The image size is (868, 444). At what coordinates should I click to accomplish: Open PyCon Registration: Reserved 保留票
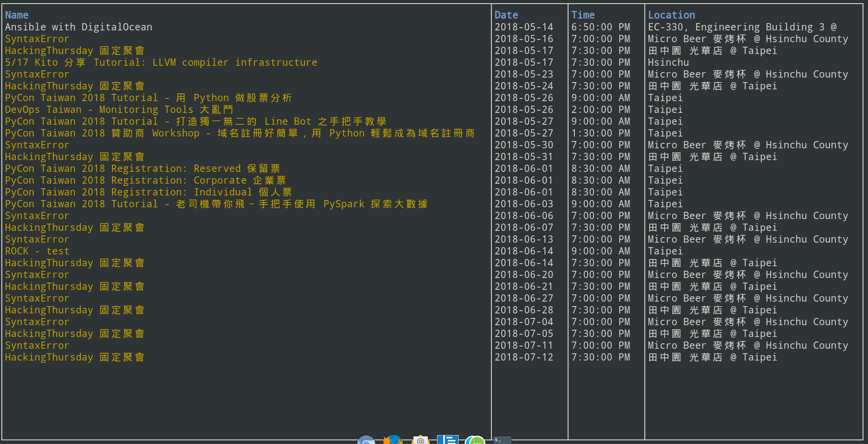pyautogui.click(x=142, y=169)
